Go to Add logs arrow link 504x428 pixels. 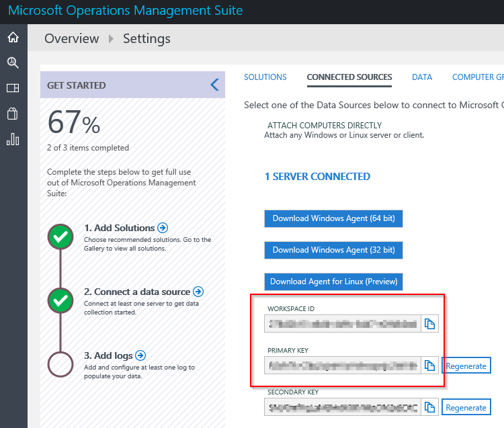coord(140,355)
